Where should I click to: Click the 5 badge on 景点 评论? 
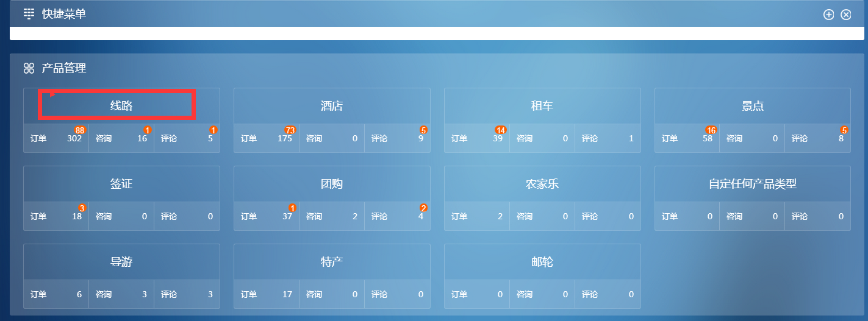coord(844,130)
